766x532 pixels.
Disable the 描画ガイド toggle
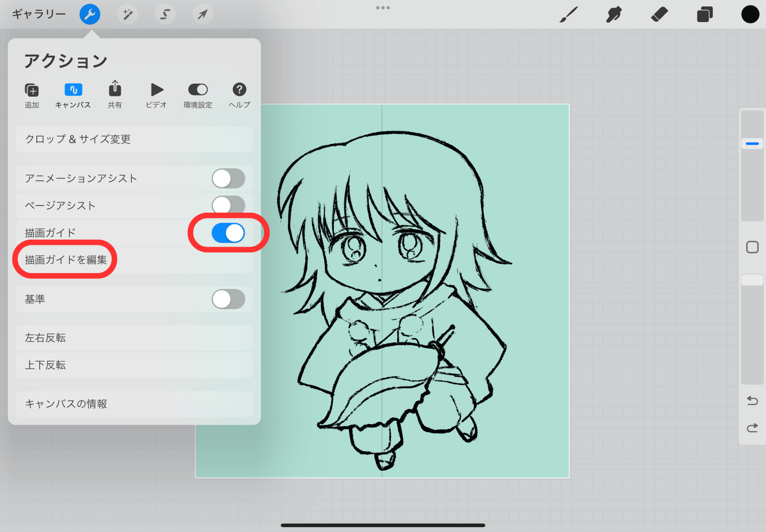pos(228,233)
